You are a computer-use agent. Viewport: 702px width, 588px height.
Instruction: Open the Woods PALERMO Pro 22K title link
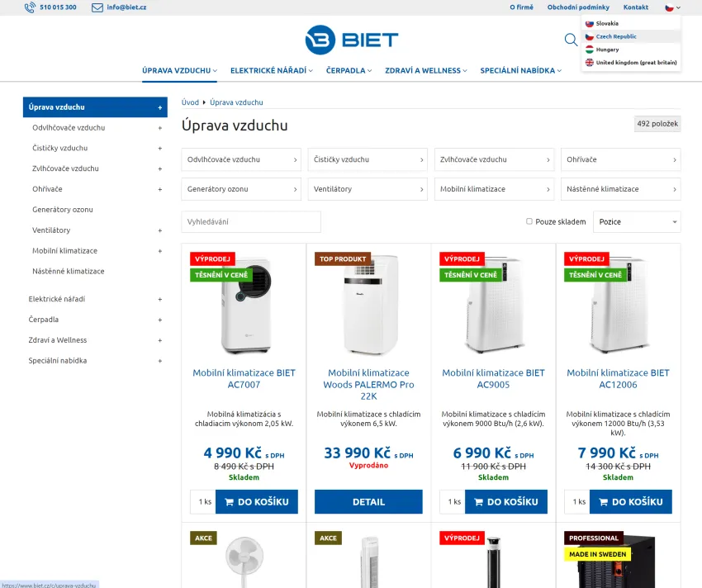pos(368,384)
